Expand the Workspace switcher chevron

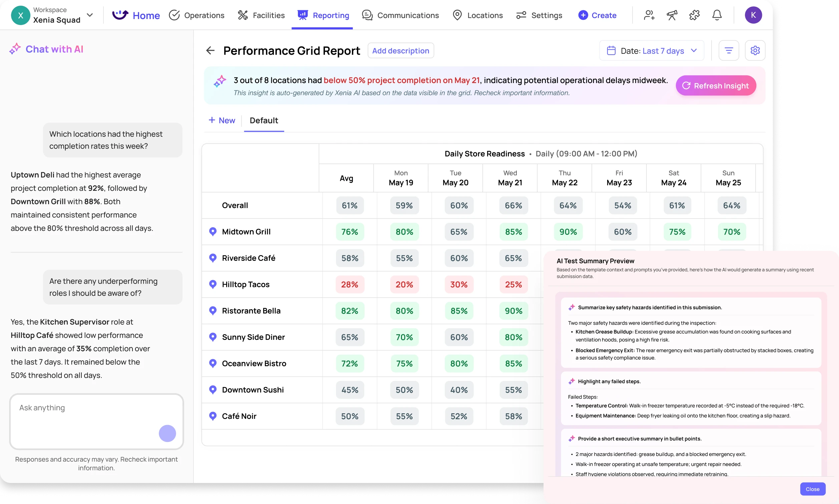[x=90, y=15]
